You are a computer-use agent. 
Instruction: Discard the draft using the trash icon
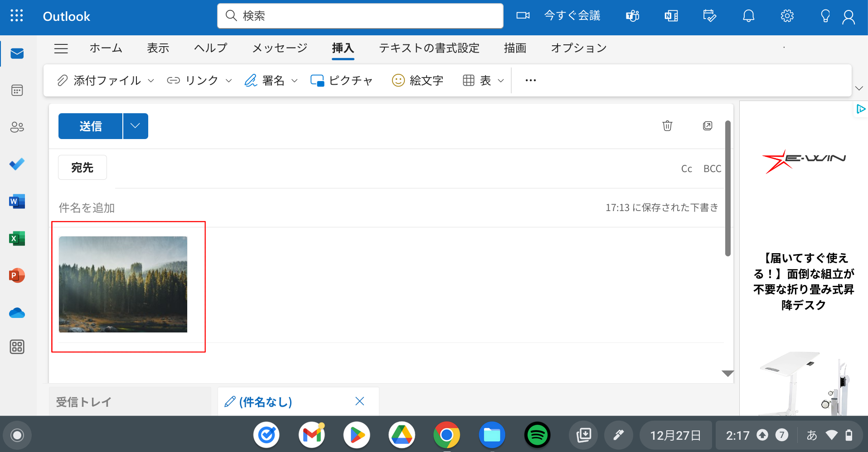(x=667, y=126)
